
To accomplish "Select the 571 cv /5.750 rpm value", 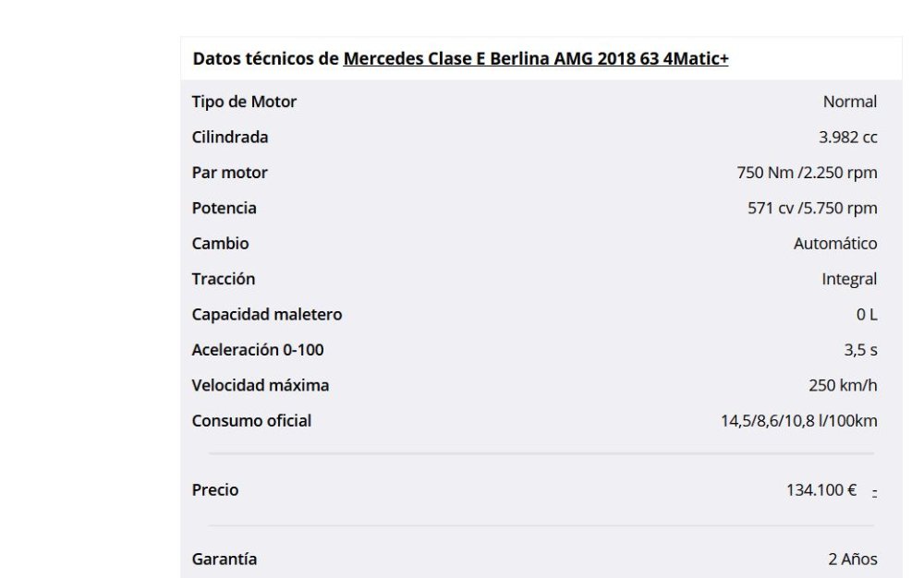I will click(x=812, y=208).
